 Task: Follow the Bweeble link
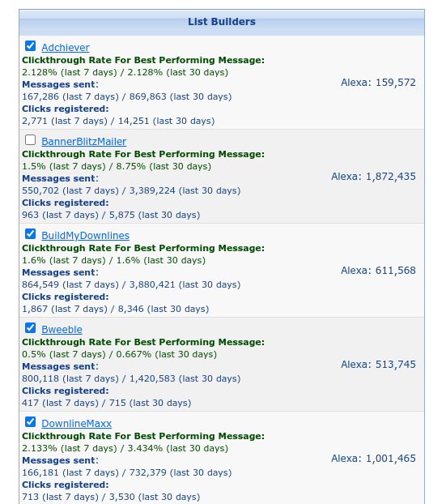(62, 330)
